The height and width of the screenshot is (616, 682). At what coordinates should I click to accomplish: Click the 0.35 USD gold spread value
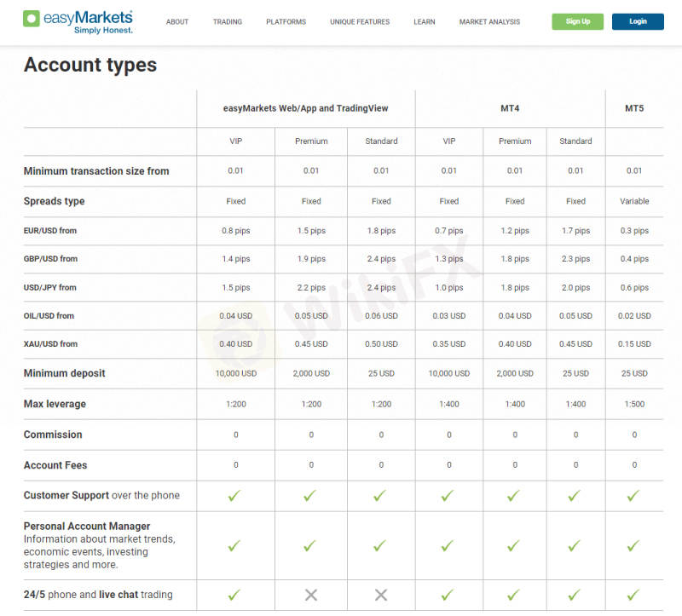449,344
